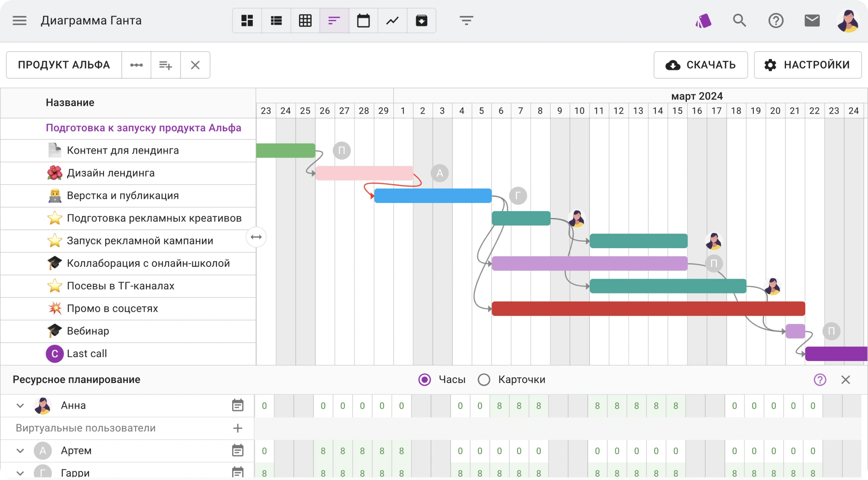The width and height of the screenshot is (868, 480).
Task: Open the mail messages icon
Action: pyautogui.click(x=812, y=20)
